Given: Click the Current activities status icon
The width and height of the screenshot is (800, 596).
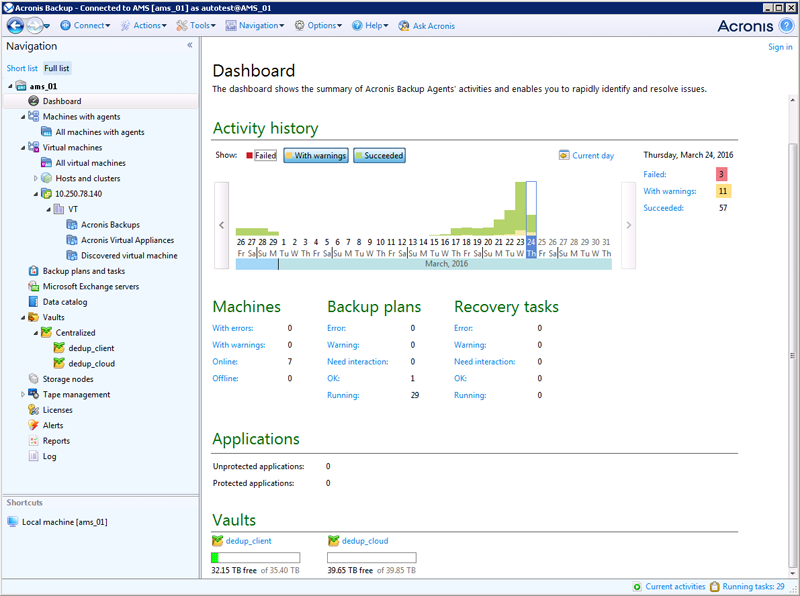Looking at the screenshot, I should [x=637, y=587].
